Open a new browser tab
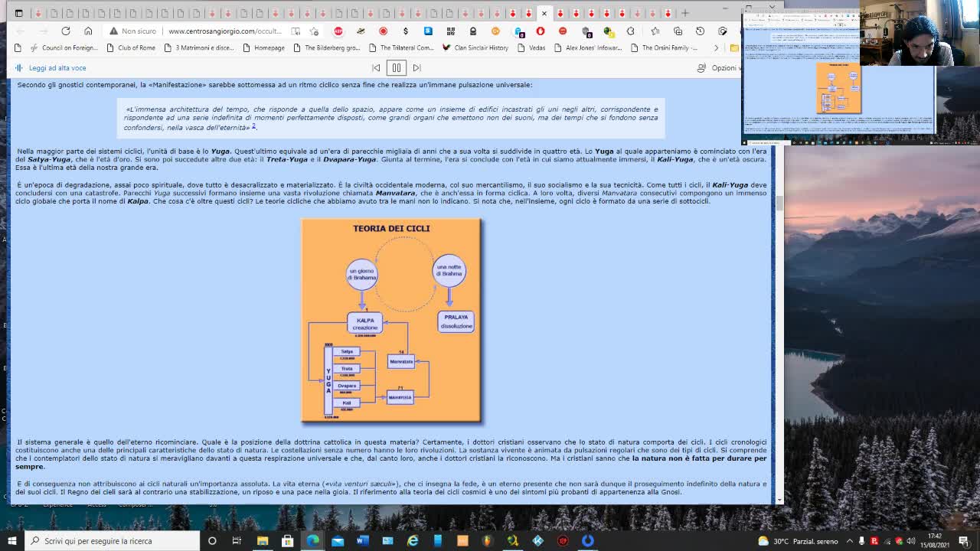The width and height of the screenshot is (980, 551). click(685, 13)
